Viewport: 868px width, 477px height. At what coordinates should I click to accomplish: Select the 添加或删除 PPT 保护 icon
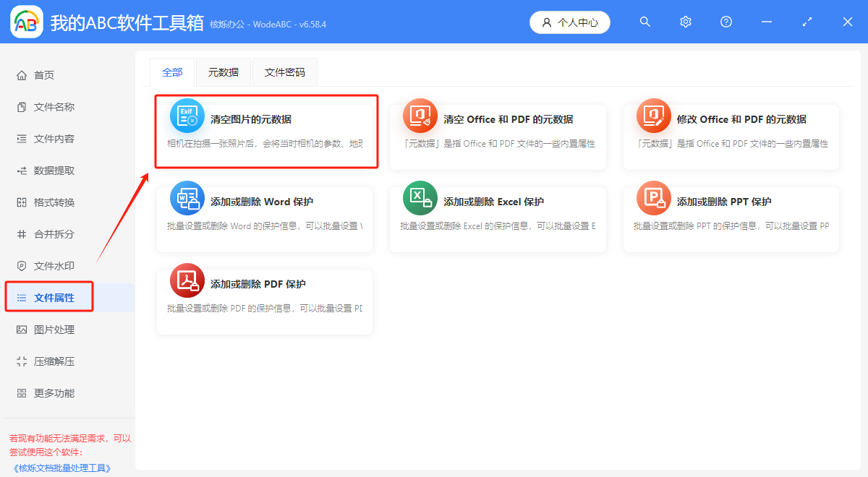point(653,197)
